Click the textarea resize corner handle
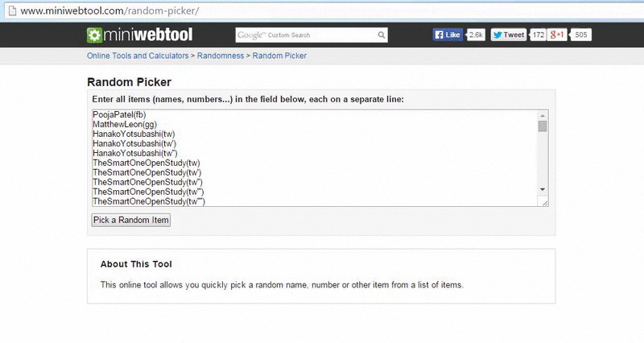Screen dimensions: 644x343 (x=543, y=201)
